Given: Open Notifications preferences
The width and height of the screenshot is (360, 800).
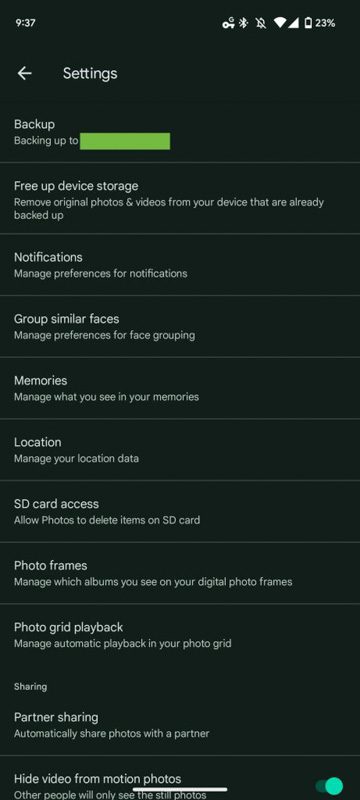Looking at the screenshot, I should [x=180, y=265].
